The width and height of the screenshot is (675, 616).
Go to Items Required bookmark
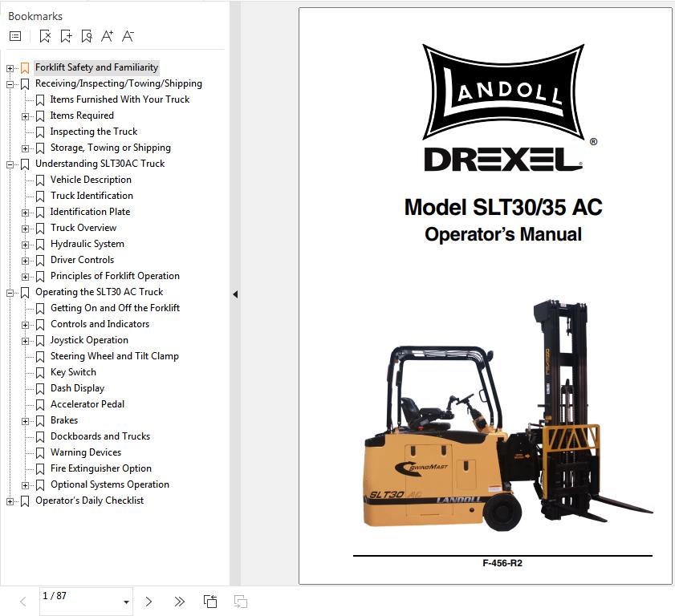(x=82, y=115)
